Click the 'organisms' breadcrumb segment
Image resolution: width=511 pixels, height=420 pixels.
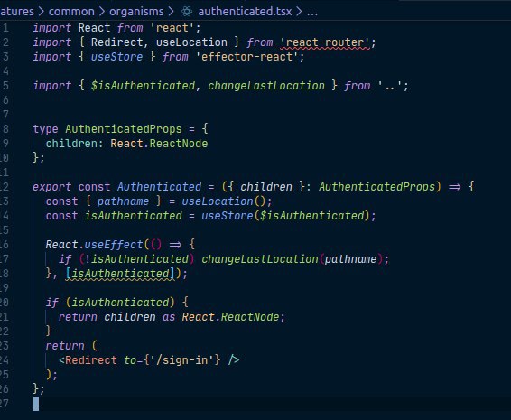click(x=136, y=12)
